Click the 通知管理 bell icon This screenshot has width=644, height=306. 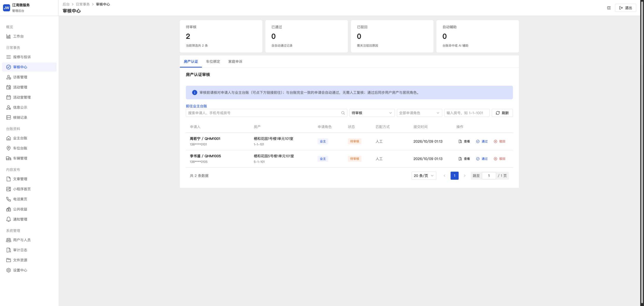[8, 219]
